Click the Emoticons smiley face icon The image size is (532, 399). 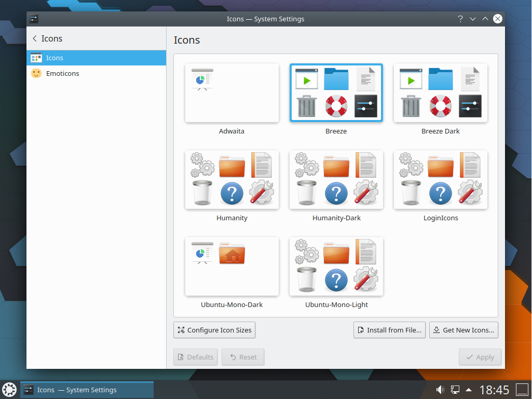point(36,73)
